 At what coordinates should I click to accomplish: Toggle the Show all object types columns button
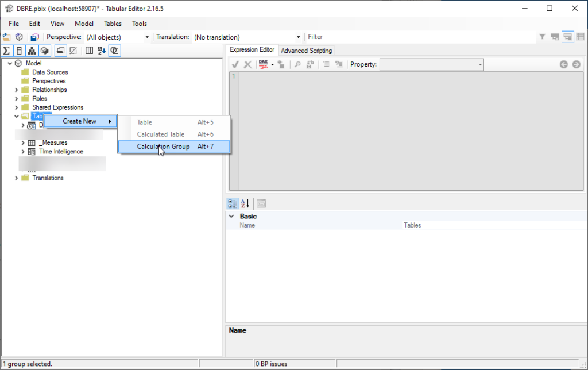tap(89, 51)
